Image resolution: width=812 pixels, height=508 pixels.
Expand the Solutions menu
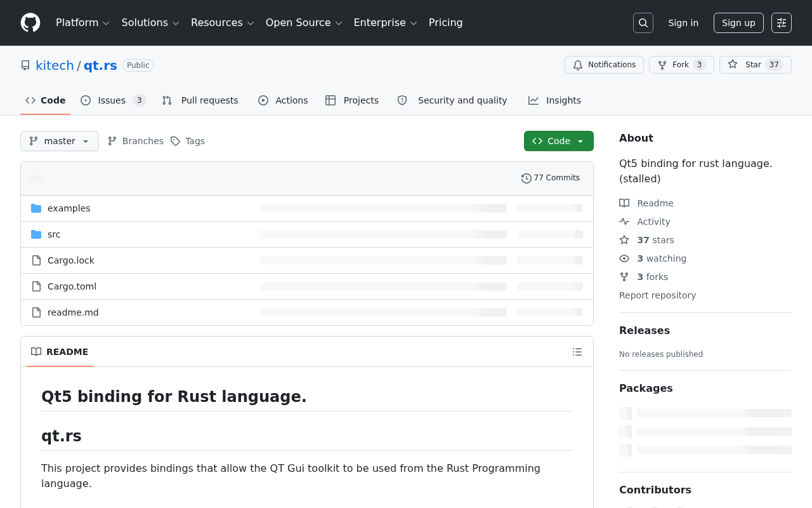pos(150,23)
